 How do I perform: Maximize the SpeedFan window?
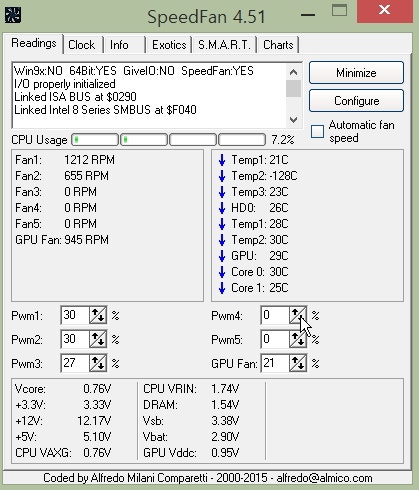coord(339,10)
